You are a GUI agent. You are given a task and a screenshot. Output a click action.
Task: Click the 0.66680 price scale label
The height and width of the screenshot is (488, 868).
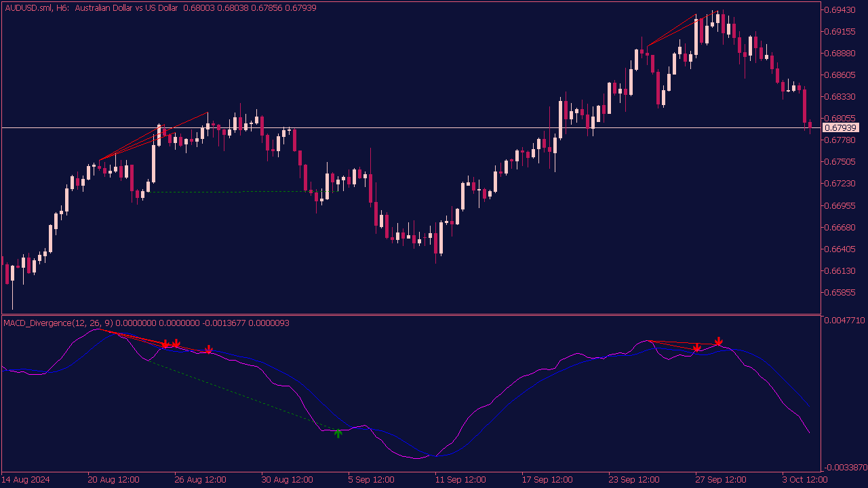click(841, 227)
